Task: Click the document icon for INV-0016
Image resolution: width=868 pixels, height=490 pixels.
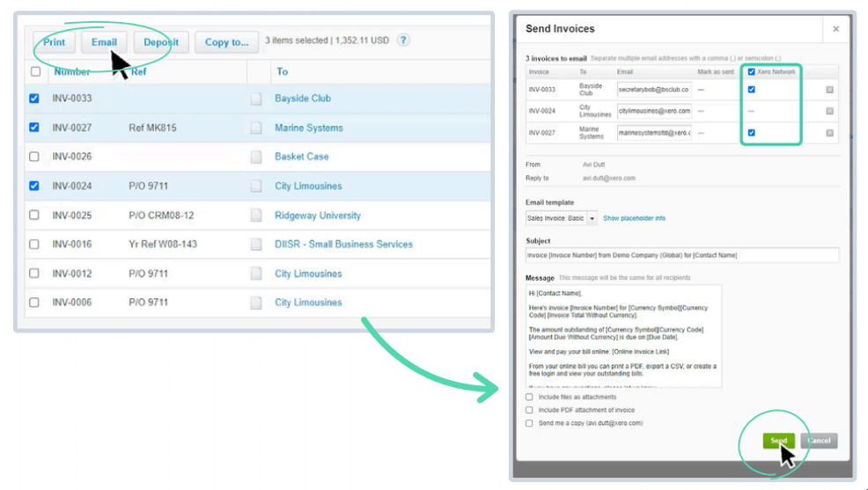Action: pos(256,245)
